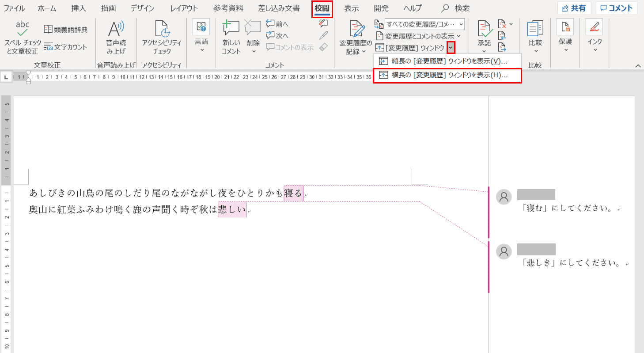Collapse the ribbon with chevron
The height and width of the screenshot is (353, 644).
tap(638, 65)
